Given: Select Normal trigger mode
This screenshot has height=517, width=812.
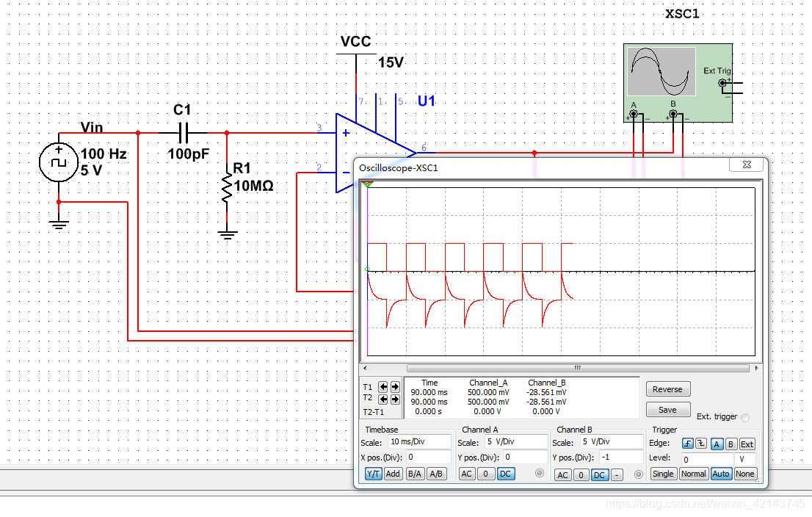Looking at the screenshot, I should click(693, 474).
